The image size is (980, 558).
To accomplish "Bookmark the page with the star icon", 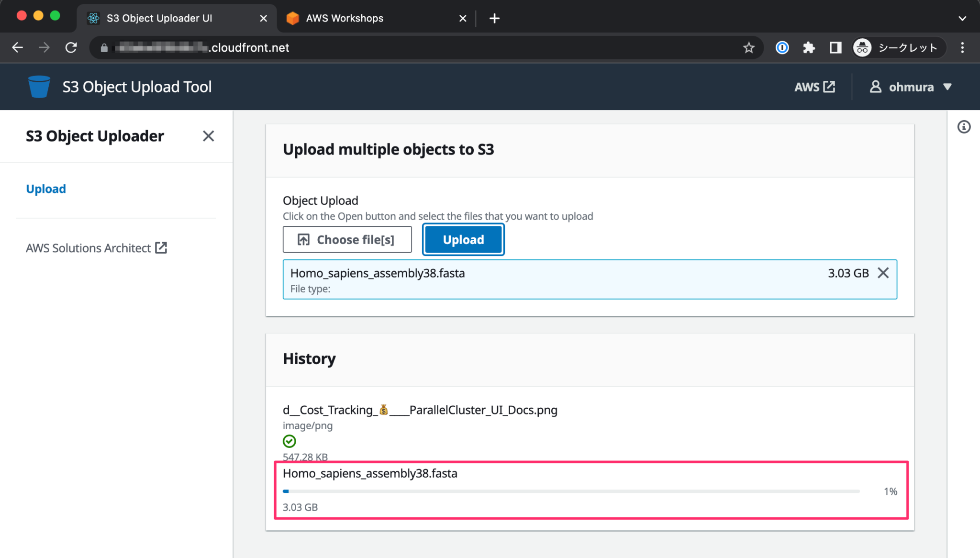I will point(748,47).
